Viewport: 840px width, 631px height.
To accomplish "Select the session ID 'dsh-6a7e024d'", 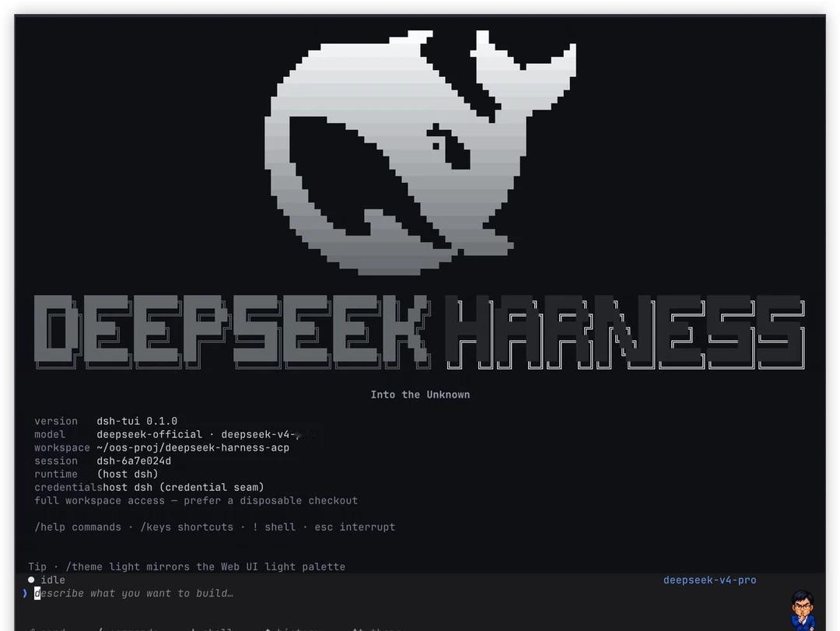I will (x=134, y=461).
